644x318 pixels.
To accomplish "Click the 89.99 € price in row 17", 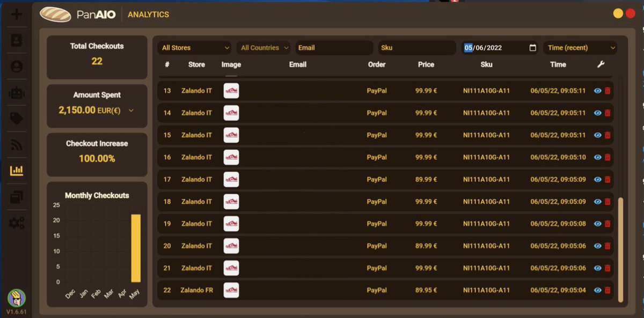I will [x=426, y=180].
